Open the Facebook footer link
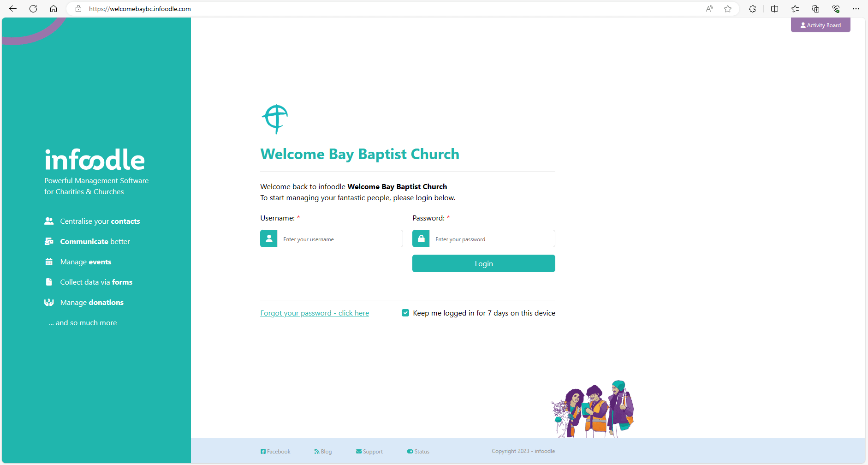Screen dimensions: 868x465 275,452
